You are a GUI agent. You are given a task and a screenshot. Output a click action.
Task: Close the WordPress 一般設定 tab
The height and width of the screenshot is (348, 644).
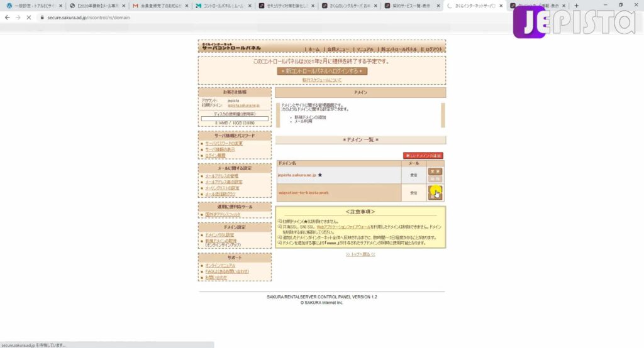(x=60, y=6)
